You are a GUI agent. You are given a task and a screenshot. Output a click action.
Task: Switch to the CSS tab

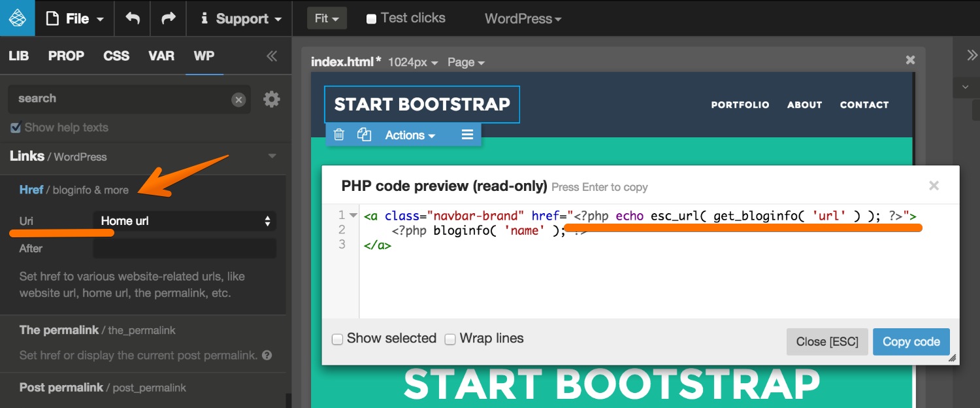[x=116, y=56]
